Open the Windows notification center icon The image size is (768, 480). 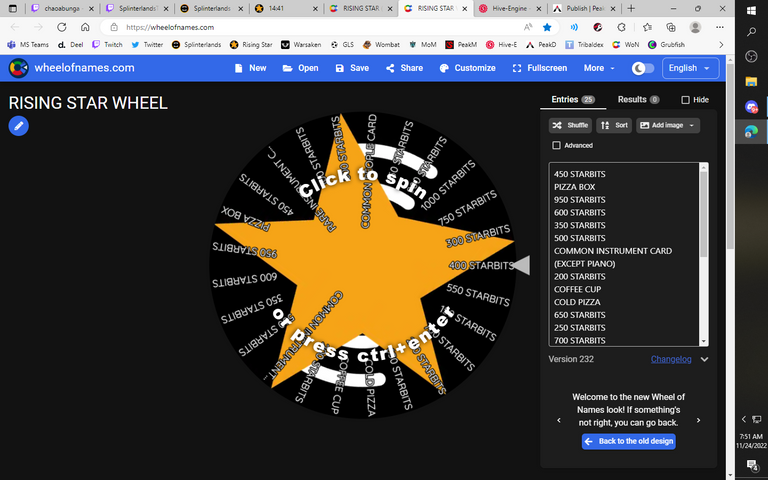[752, 465]
